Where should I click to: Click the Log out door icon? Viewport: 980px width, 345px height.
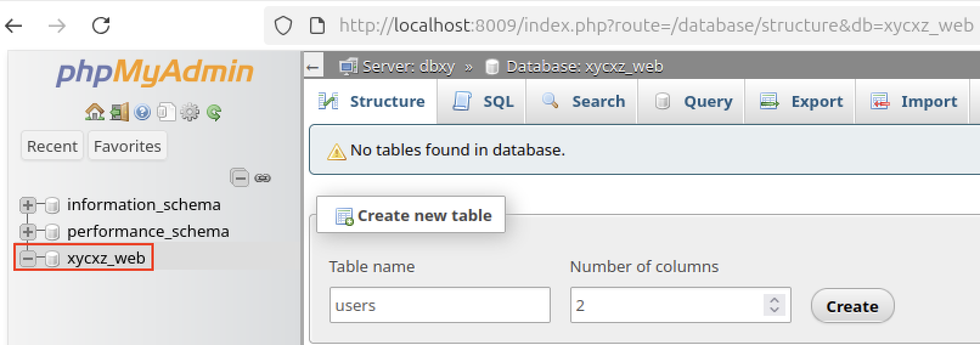click(120, 112)
